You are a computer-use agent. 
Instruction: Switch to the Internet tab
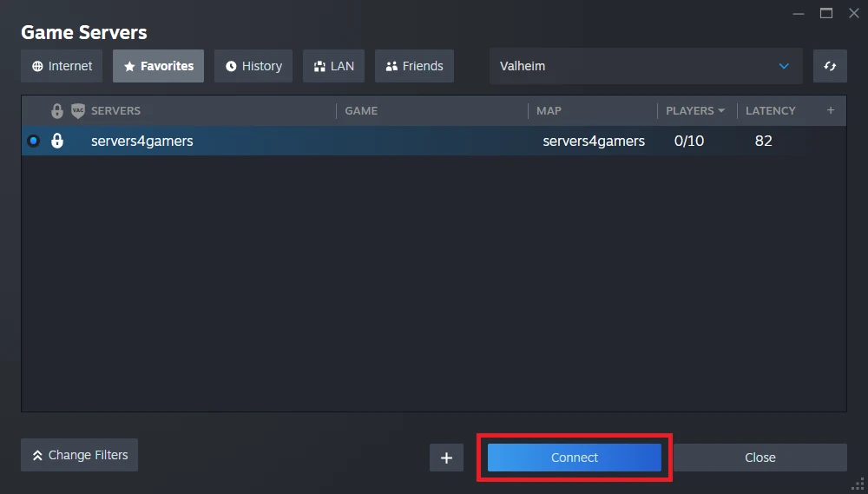[62, 66]
